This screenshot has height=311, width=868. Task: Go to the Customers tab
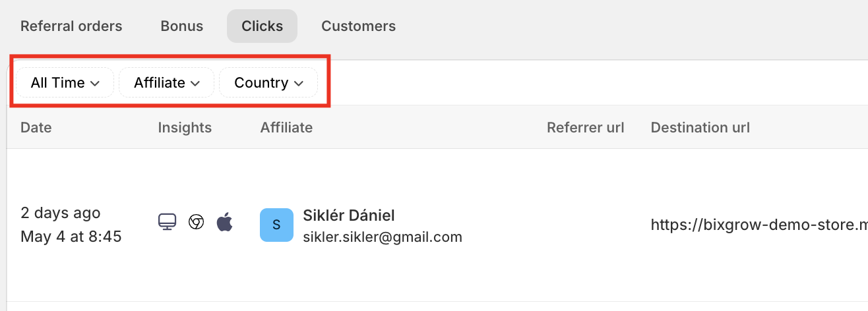click(x=358, y=26)
